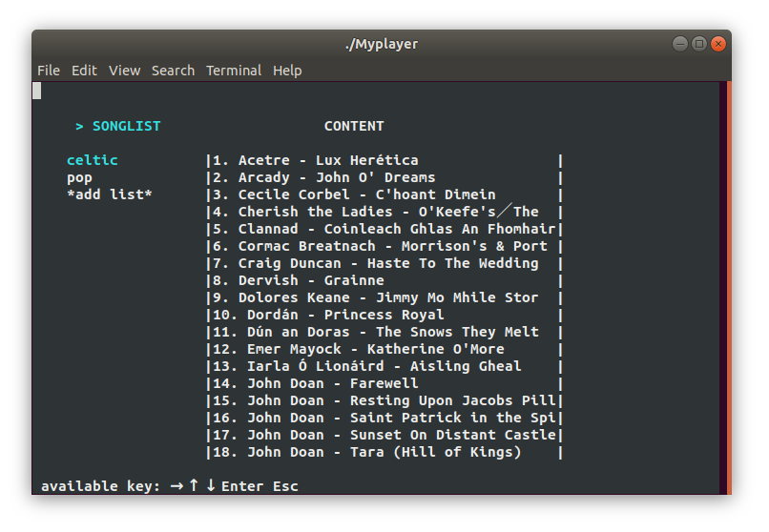This screenshot has height=532, width=769.
Task: Open the Search menu
Action: pyautogui.click(x=173, y=71)
